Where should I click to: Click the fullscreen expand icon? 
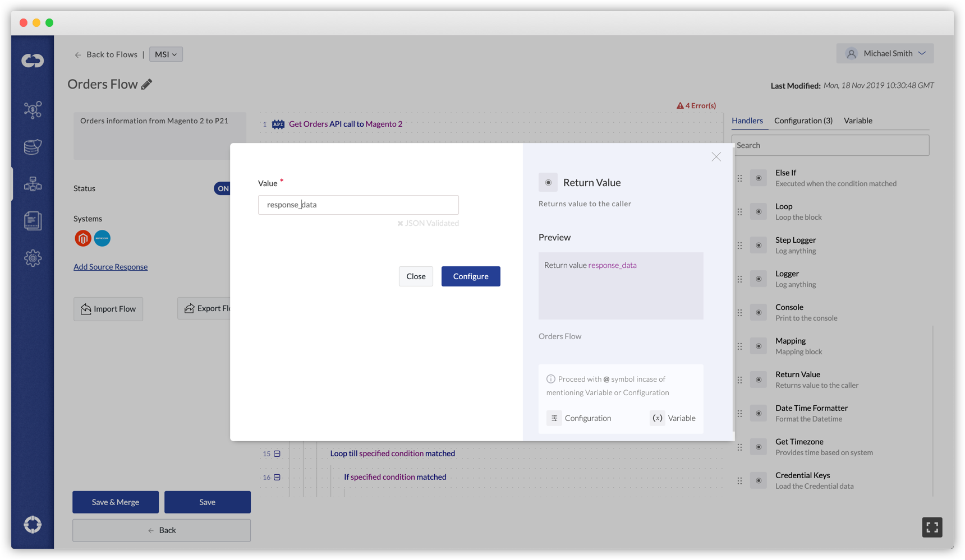point(932,527)
